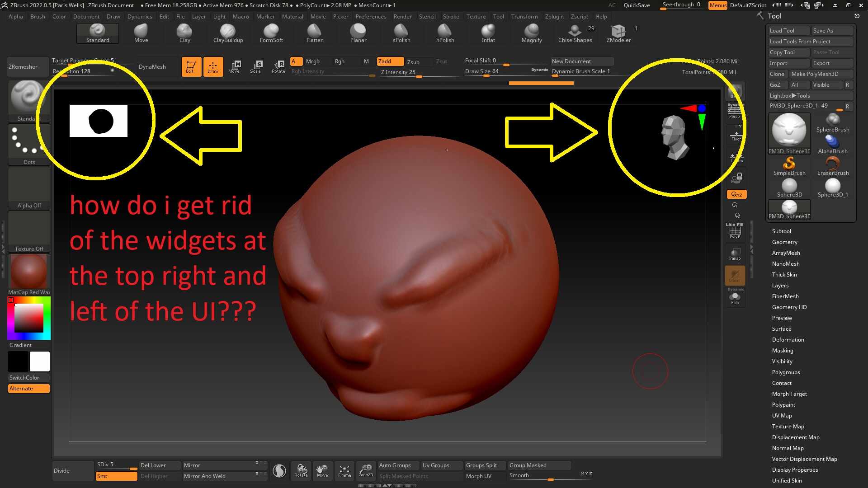Activate the Scale transform icon
This screenshot has width=868, height=488.
click(x=256, y=66)
